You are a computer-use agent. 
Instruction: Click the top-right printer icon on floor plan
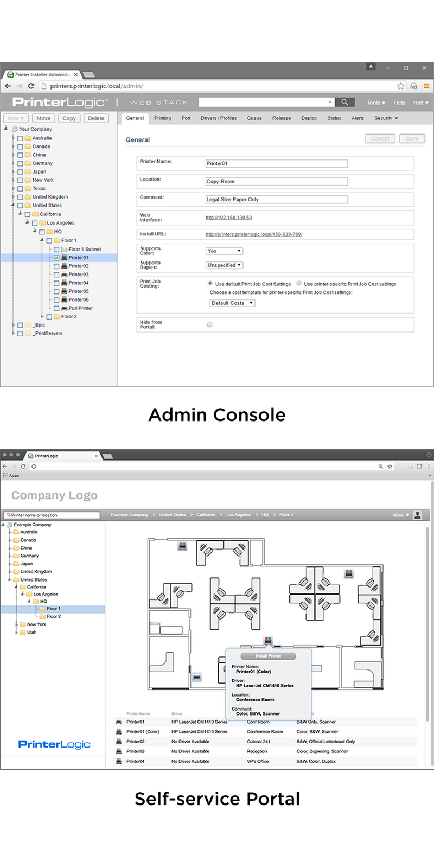(349, 573)
